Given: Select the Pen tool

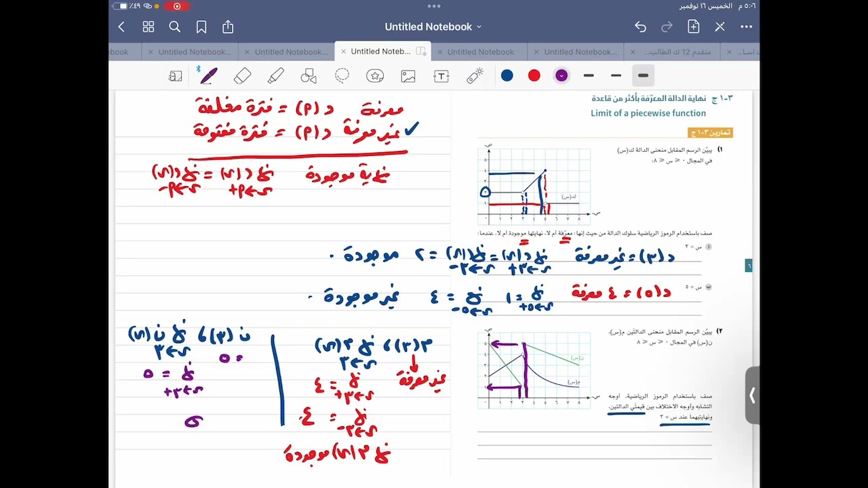Looking at the screenshot, I should coord(209,76).
